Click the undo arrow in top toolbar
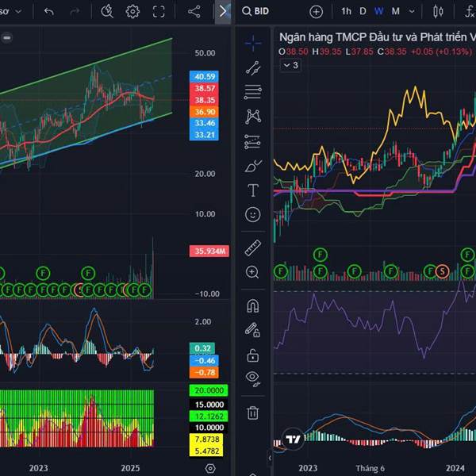This screenshot has height=476, width=476. click(x=49, y=12)
